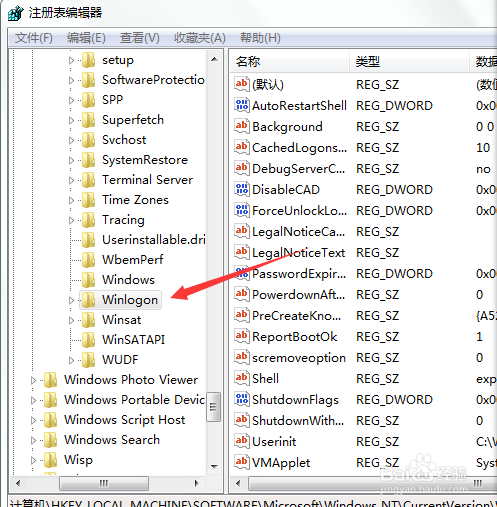Expand the SPP key
The image size is (497, 507).
click(71, 100)
